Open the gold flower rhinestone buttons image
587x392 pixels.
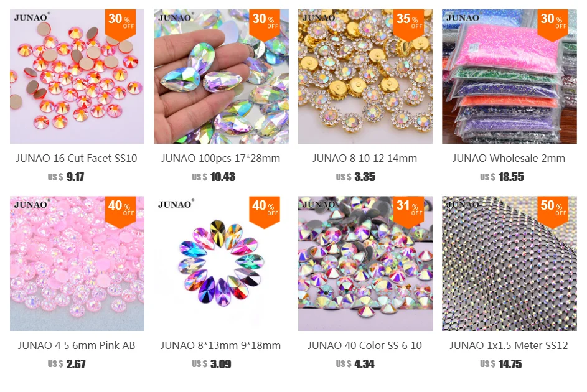pyautogui.click(x=365, y=77)
